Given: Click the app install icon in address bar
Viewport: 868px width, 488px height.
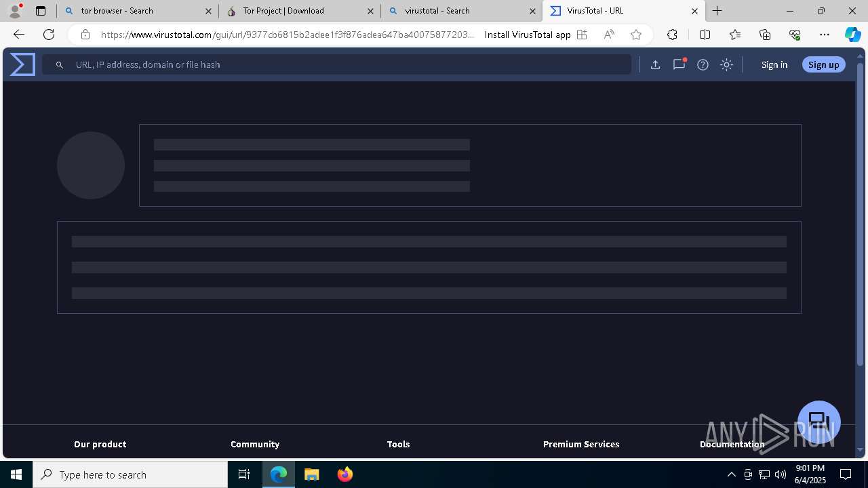Looking at the screenshot, I should (x=582, y=35).
